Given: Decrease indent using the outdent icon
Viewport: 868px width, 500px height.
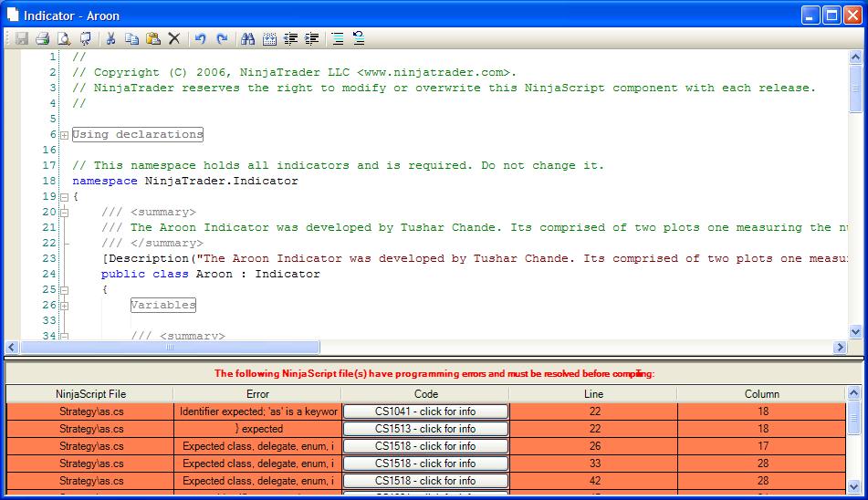Looking at the screenshot, I should [x=290, y=38].
